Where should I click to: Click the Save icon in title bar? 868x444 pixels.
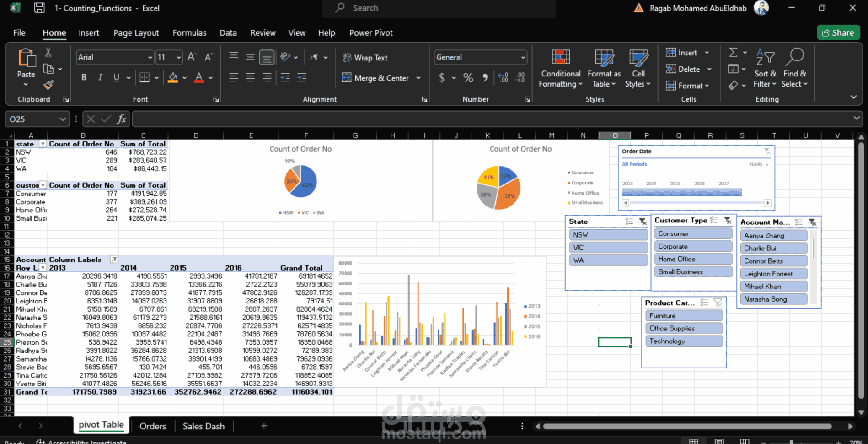click(x=40, y=8)
